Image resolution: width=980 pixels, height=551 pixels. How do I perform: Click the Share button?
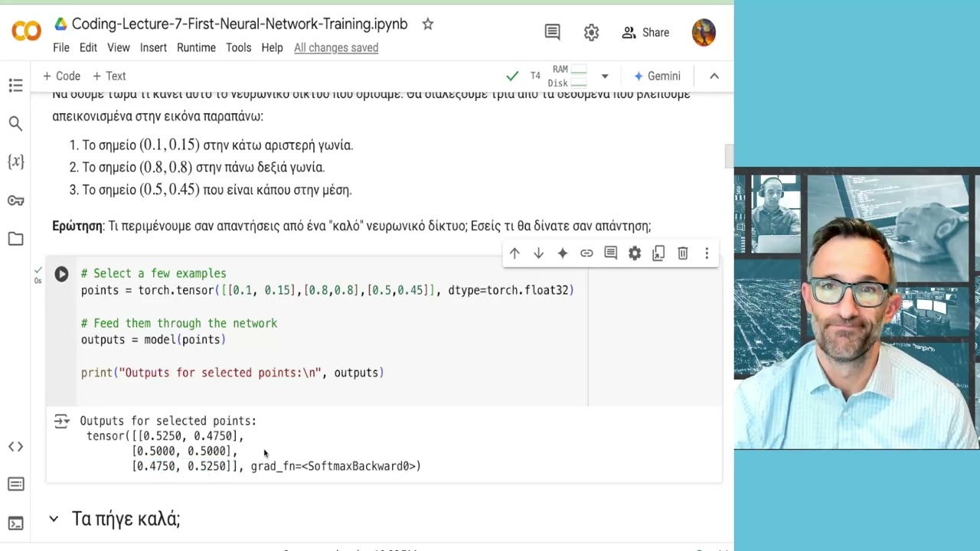[645, 32]
